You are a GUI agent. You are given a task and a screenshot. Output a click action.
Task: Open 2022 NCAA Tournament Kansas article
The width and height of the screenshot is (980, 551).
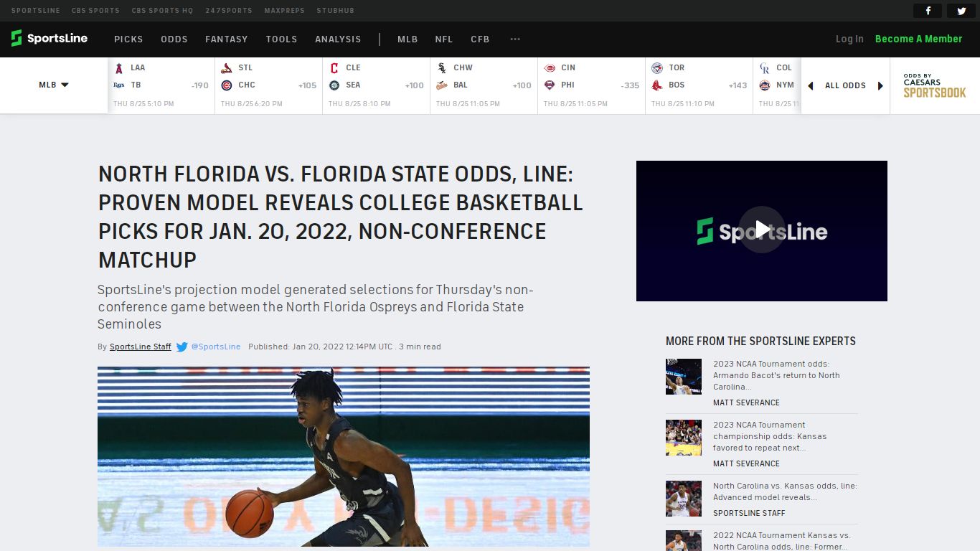tap(782, 541)
